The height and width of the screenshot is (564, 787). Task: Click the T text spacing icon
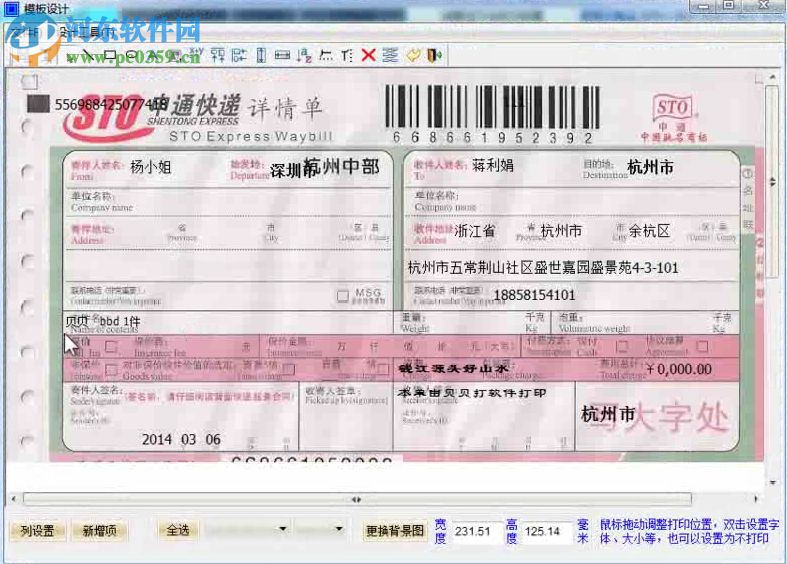[347, 55]
